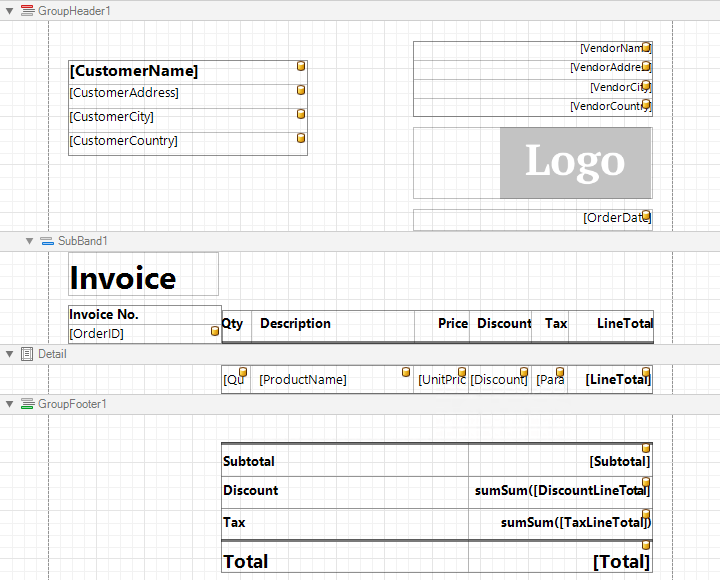Click the GroupFooter1 band icon

coord(27,404)
